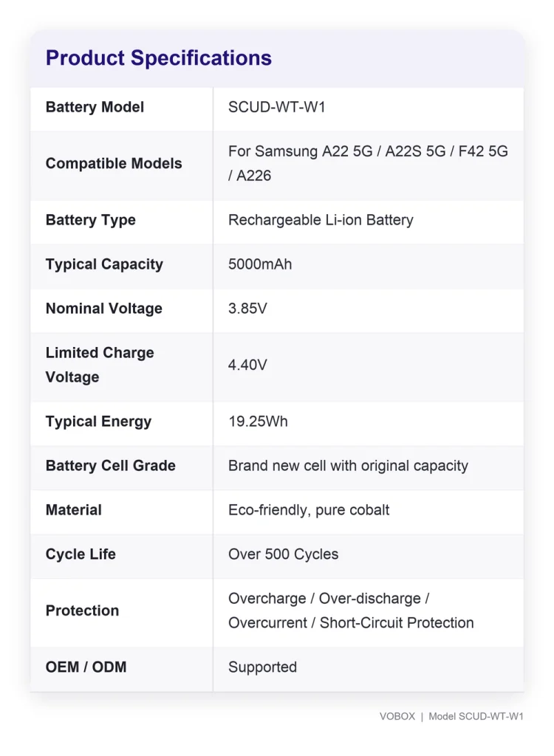Click the 19.25Wh typical energy value
The height and width of the screenshot is (756, 554).
tap(259, 422)
